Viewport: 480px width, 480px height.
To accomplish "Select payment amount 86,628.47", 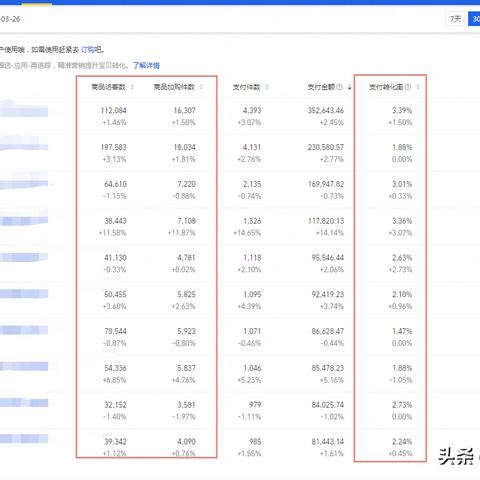I will [x=328, y=331].
